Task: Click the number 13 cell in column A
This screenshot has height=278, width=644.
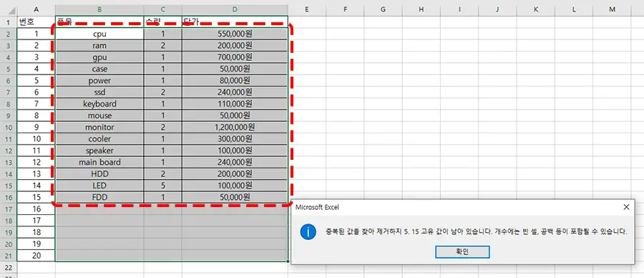Action: pos(36,174)
